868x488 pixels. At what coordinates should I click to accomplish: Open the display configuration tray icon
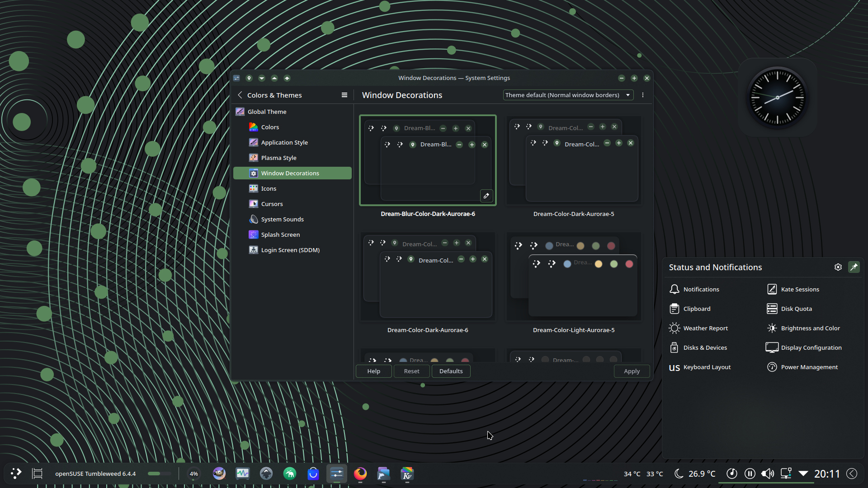point(786,474)
